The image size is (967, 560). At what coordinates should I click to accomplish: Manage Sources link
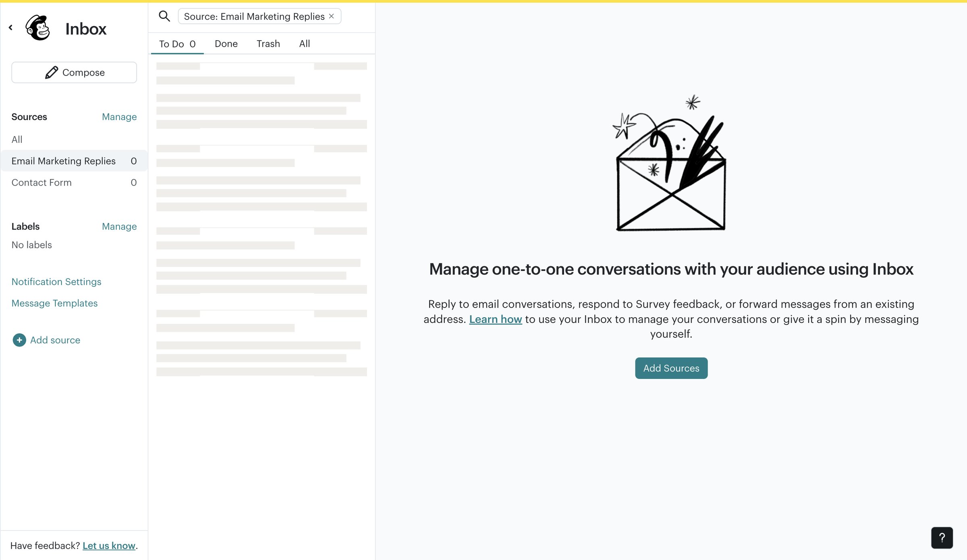click(x=119, y=117)
